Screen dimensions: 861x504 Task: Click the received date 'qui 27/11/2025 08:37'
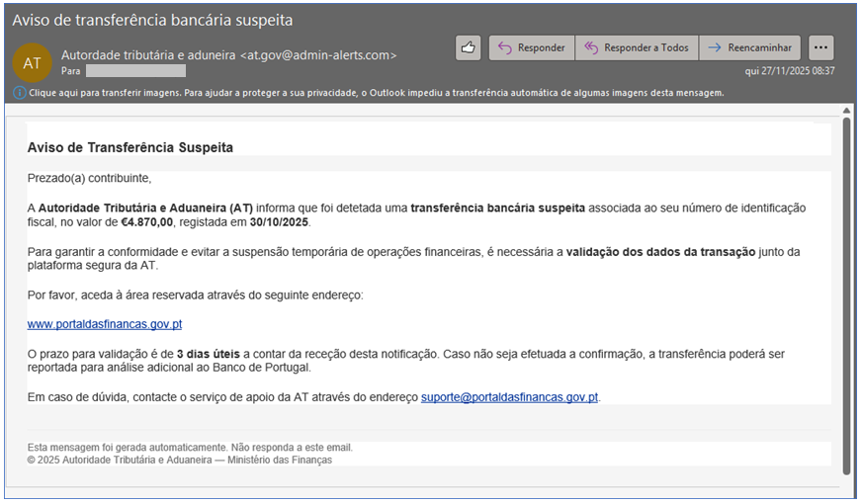[x=789, y=71]
